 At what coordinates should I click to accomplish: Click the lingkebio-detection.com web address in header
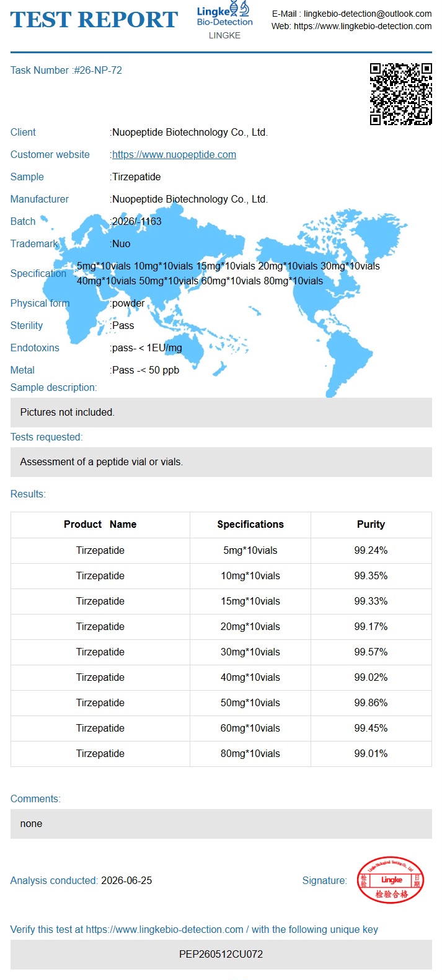pos(363,26)
